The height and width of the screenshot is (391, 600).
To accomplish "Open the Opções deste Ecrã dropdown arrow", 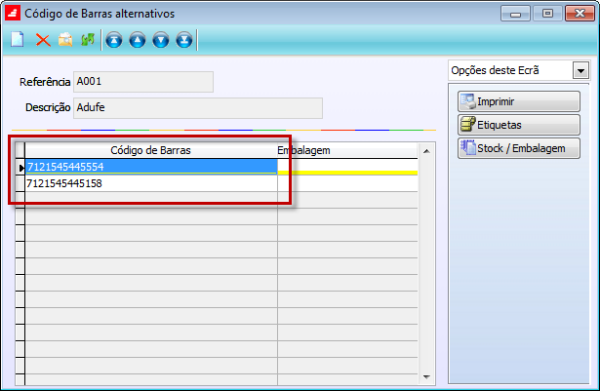I will (580, 71).
